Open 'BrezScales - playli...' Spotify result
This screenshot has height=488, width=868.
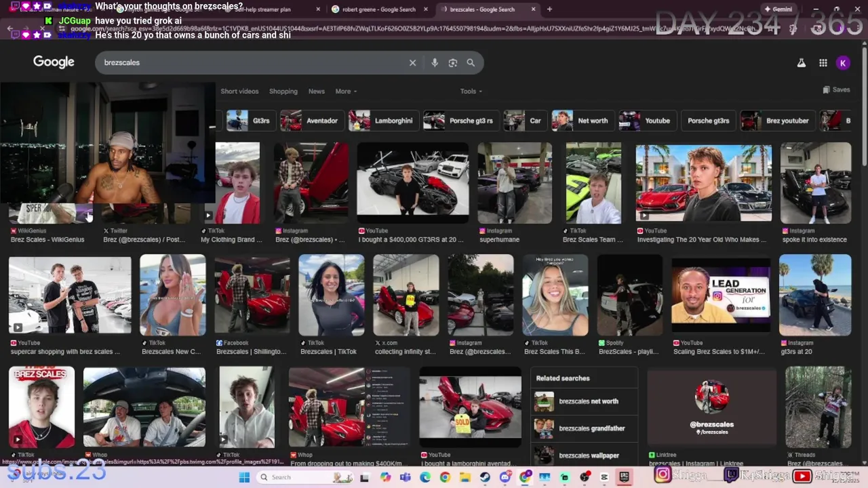click(x=629, y=296)
